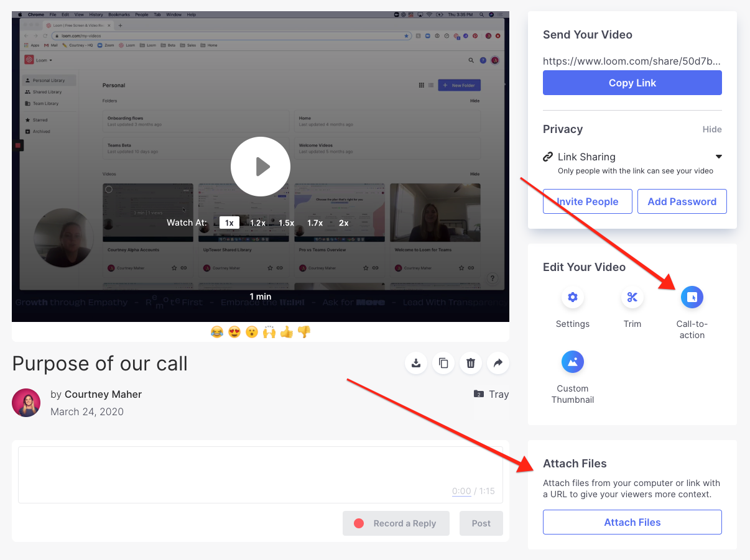Click the webcam bubble in the video
The height and width of the screenshot is (560, 750).
click(x=63, y=237)
